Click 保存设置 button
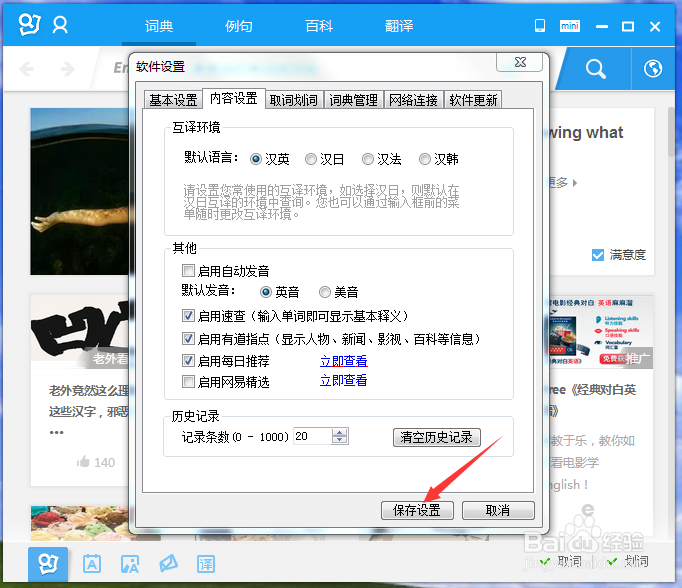 pyautogui.click(x=417, y=510)
